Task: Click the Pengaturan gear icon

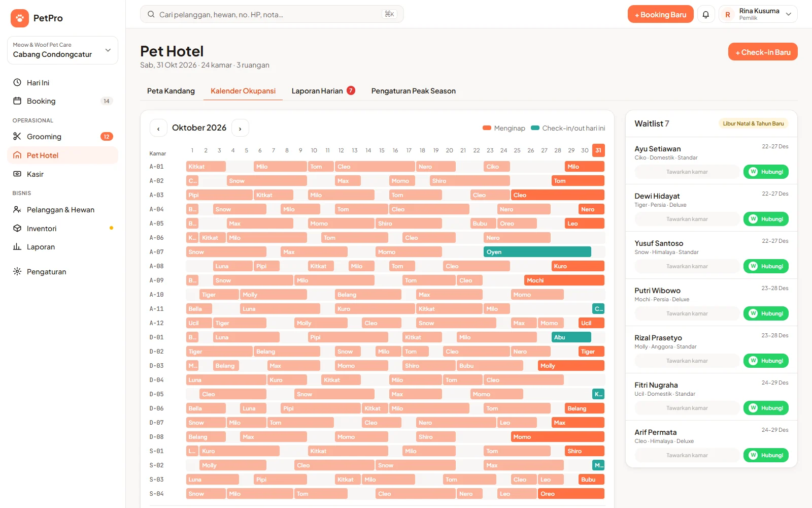Action: coord(17,271)
